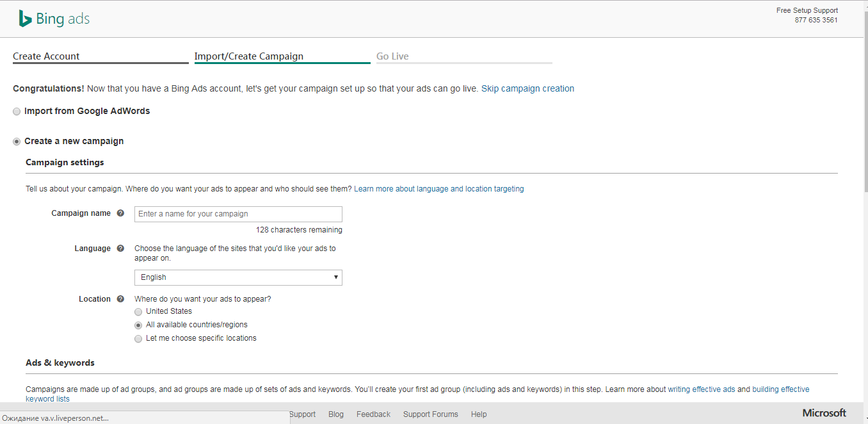Click the Bing ads logo
This screenshot has width=868, height=424.
(x=54, y=19)
